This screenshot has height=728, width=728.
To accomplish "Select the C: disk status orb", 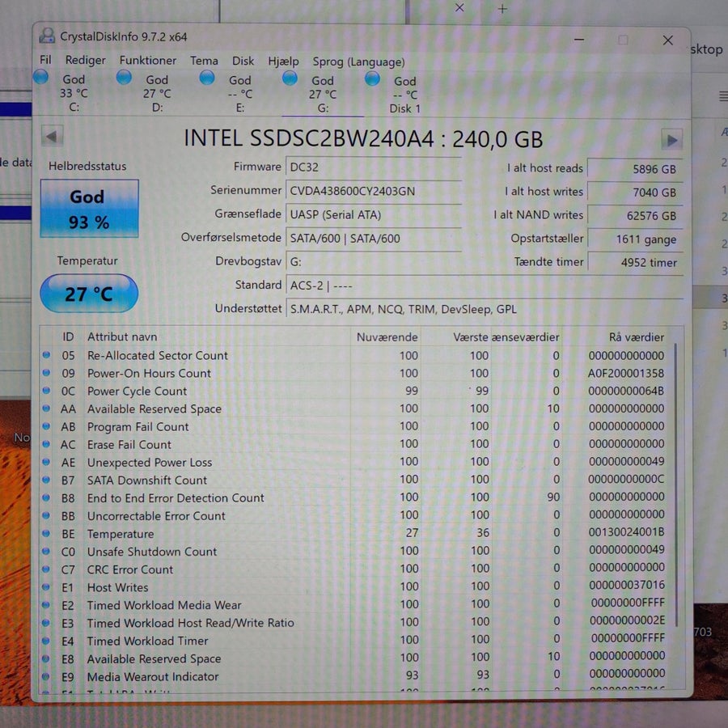I will (x=41, y=77).
